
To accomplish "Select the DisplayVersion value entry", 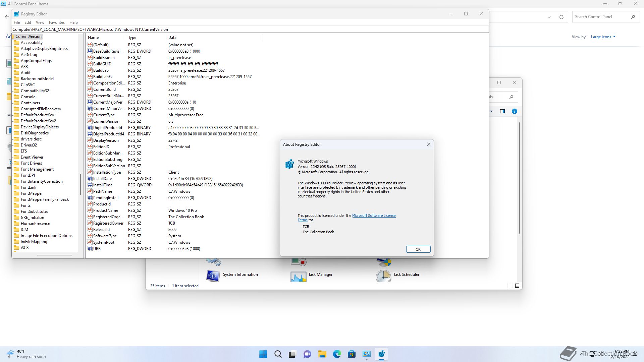I will 106,140.
